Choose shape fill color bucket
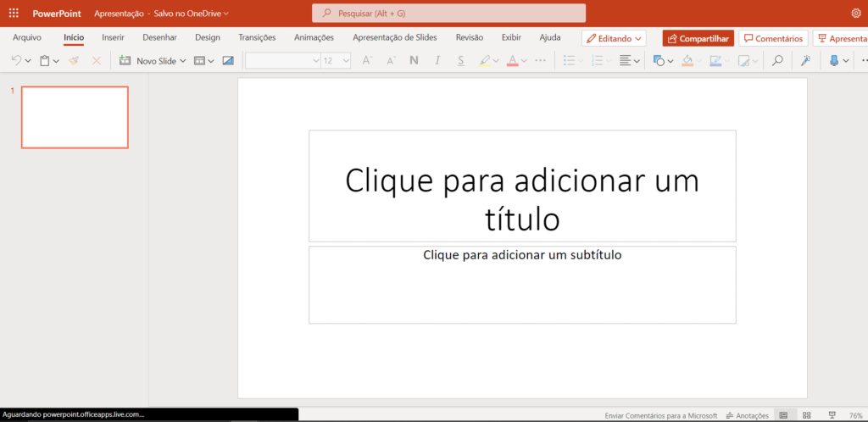 [687, 61]
